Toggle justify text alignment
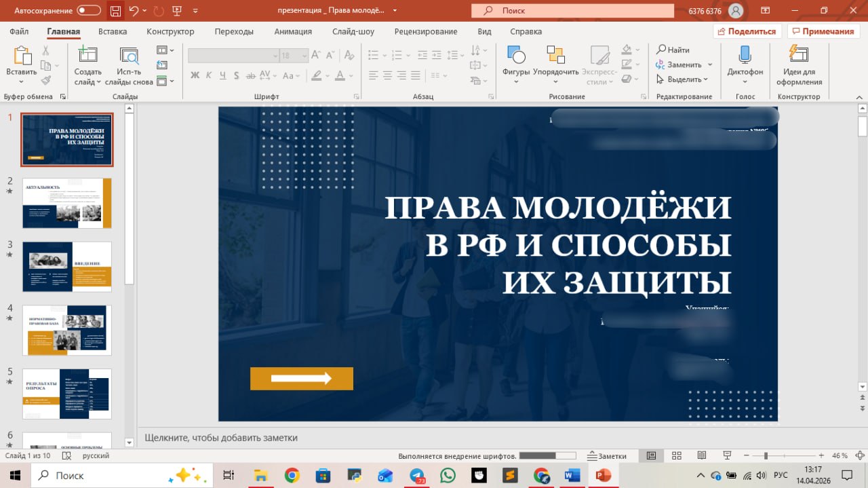Screen dimensions: 868x488 pos(416,75)
